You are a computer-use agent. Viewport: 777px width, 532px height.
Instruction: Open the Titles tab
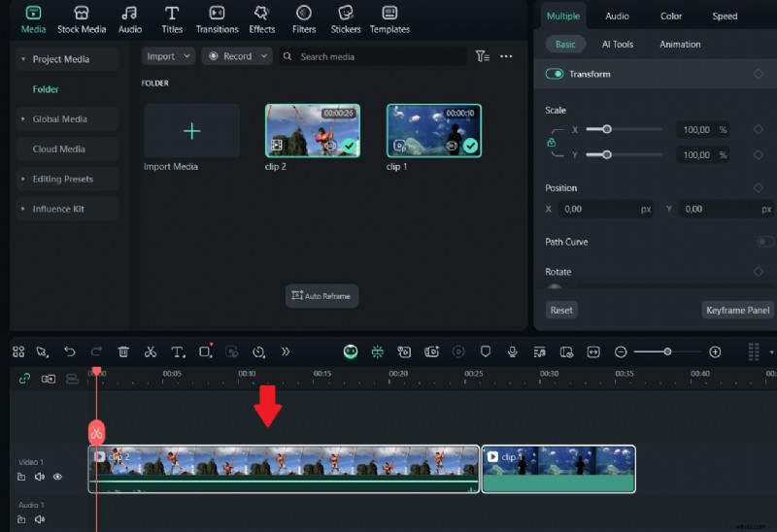click(x=172, y=19)
